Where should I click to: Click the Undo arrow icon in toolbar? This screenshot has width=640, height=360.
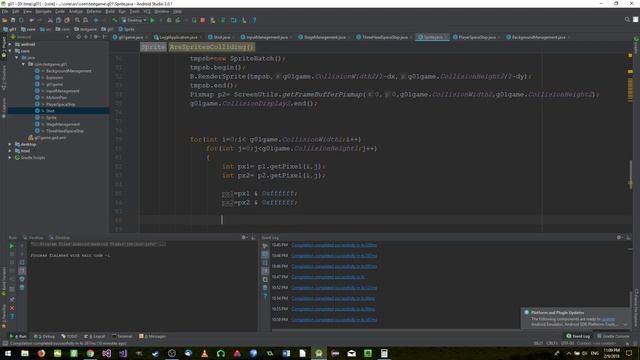click(31, 20)
